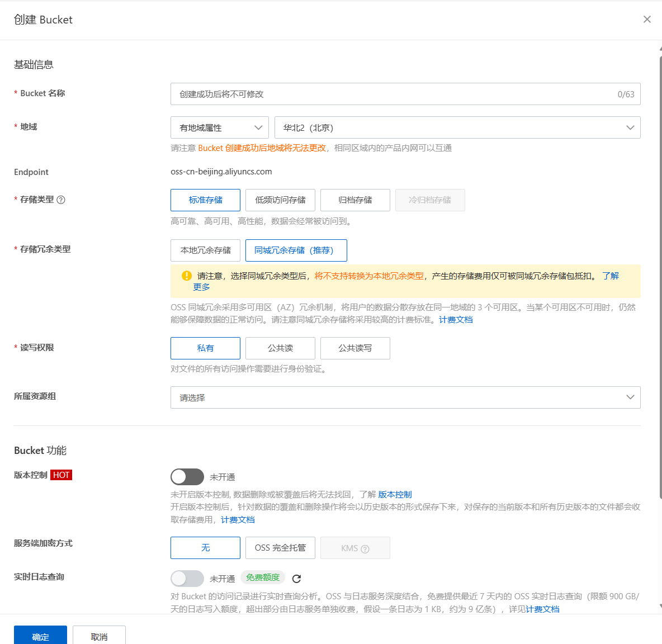Open the 计费文档 link under 实时日志查询

coord(542,609)
